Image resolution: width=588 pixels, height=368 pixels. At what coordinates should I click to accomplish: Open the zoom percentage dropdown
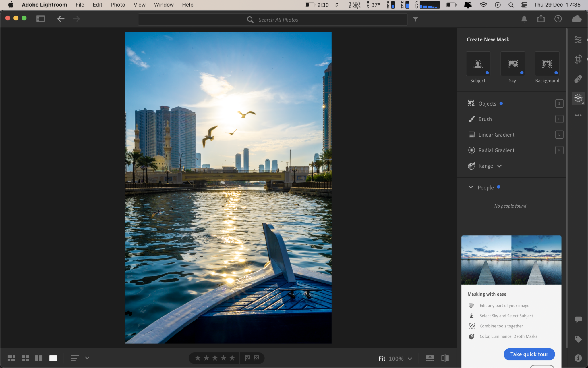pyautogui.click(x=410, y=359)
